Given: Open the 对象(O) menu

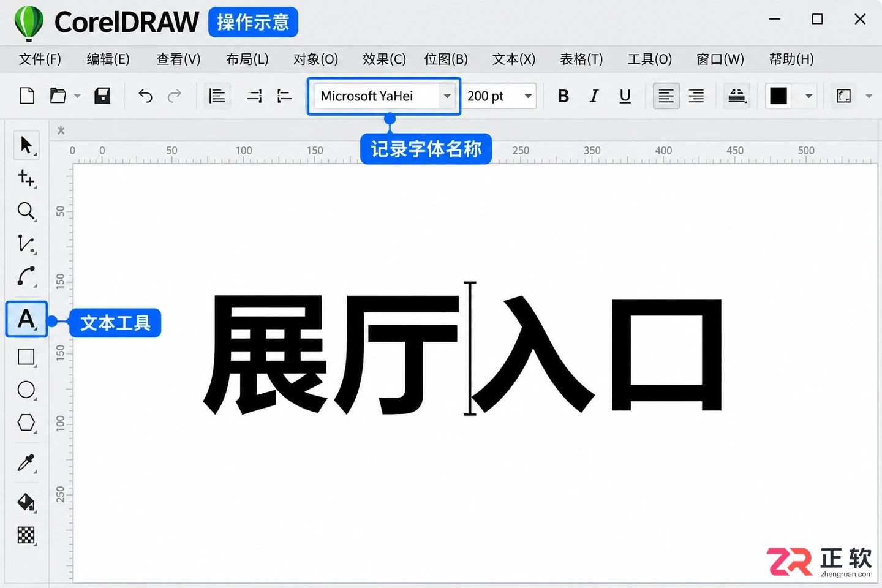Looking at the screenshot, I should point(315,59).
